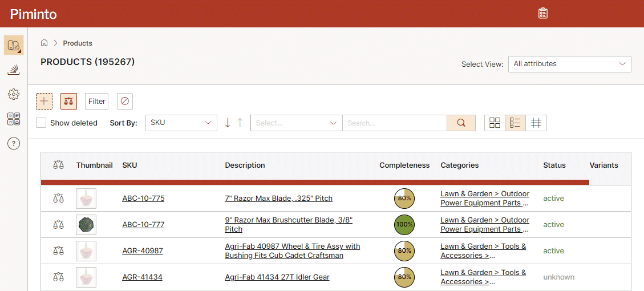Viewport: 644px width, 291px height.
Task: Open the Select View dropdown
Action: 569,64
